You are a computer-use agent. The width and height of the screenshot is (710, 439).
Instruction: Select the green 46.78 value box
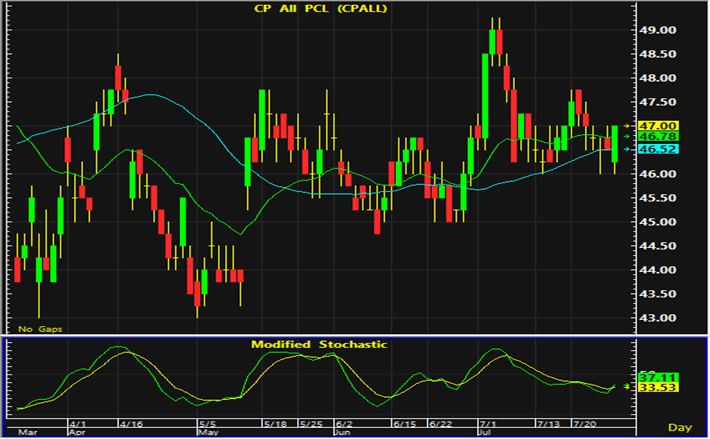point(658,137)
